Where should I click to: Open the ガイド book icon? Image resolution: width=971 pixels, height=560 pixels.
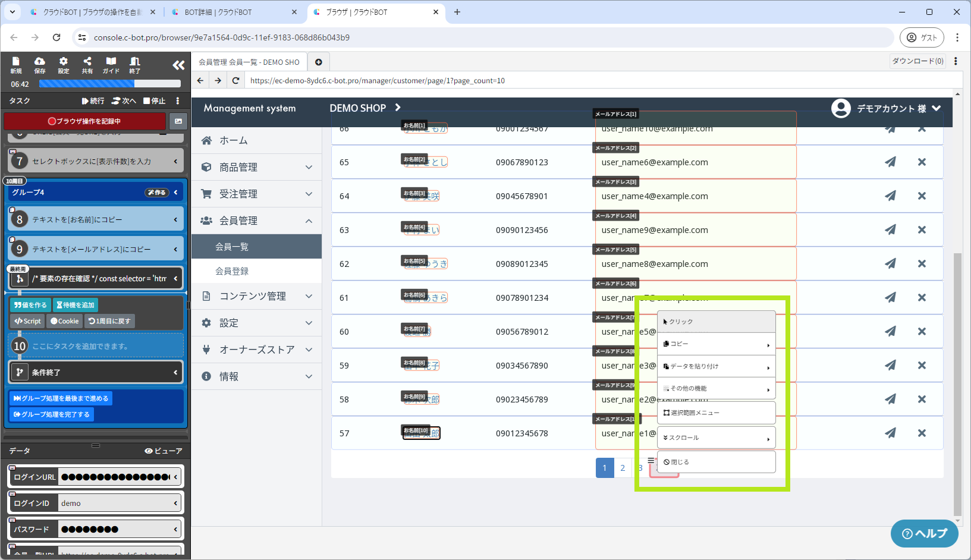(x=111, y=65)
